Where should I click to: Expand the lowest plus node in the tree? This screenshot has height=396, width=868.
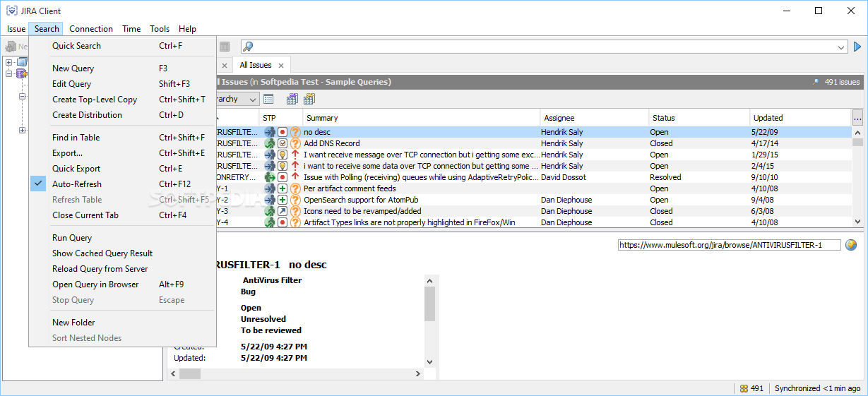pos(22,130)
